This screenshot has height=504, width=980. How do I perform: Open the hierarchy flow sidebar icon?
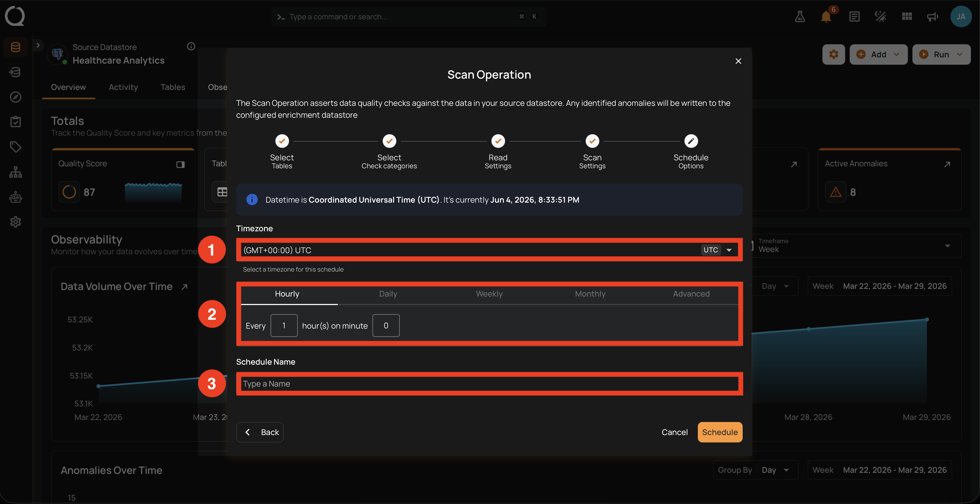[16, 172]
